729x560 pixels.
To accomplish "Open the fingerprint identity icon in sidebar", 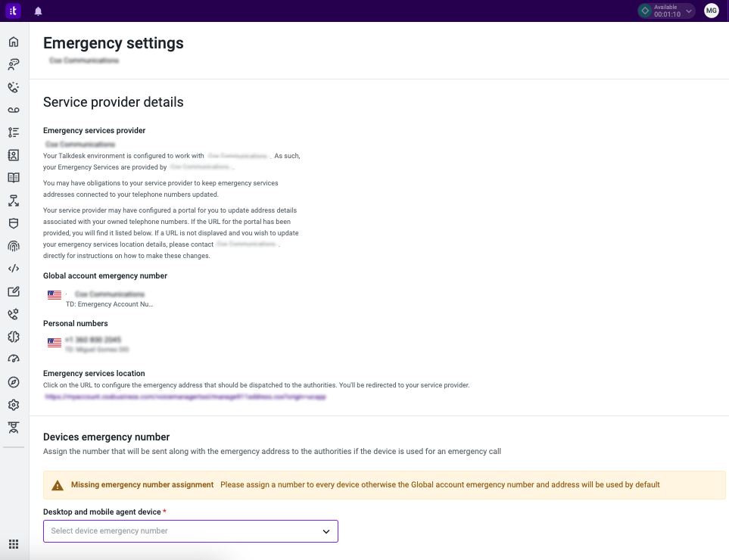I will point(14,246).
